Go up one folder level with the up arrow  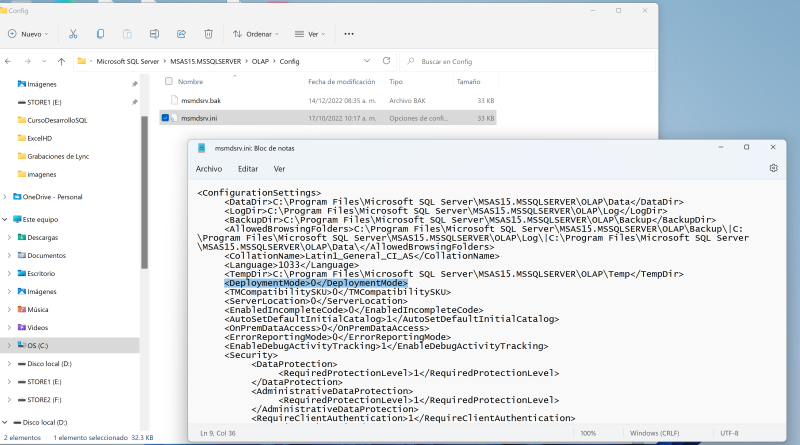(x=61, y=61)
